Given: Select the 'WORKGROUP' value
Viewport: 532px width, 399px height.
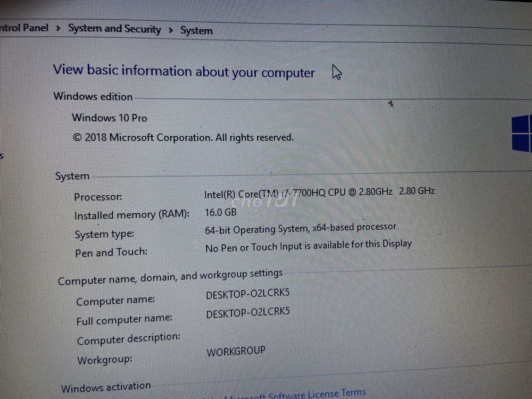Looking at the screenshot, I should [x=236, y=351].
